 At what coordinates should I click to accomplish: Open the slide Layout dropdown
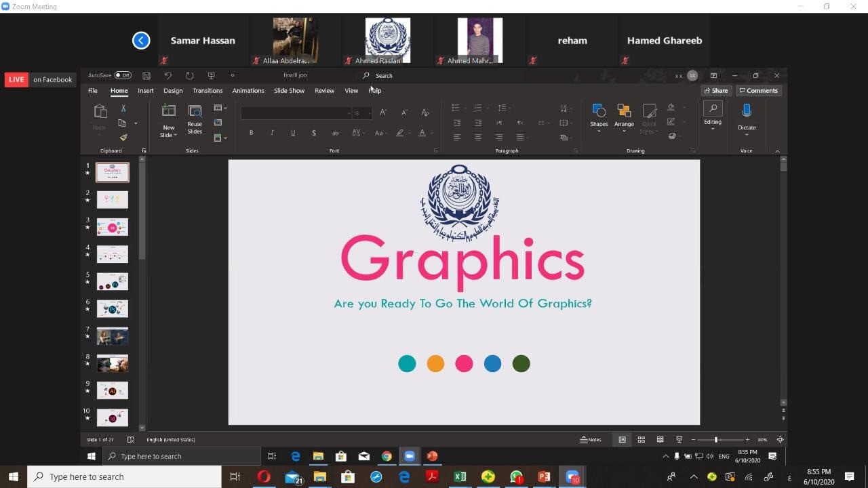click(x=220, y=108)
